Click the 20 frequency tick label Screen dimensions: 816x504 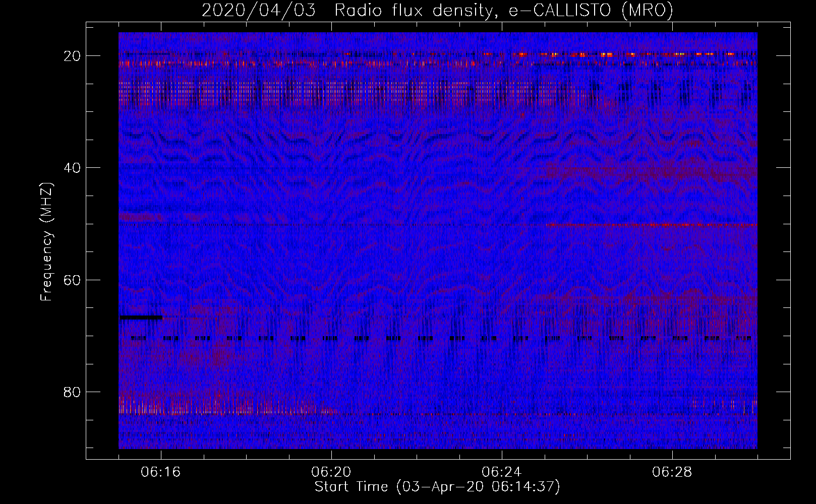coord(72,56)
